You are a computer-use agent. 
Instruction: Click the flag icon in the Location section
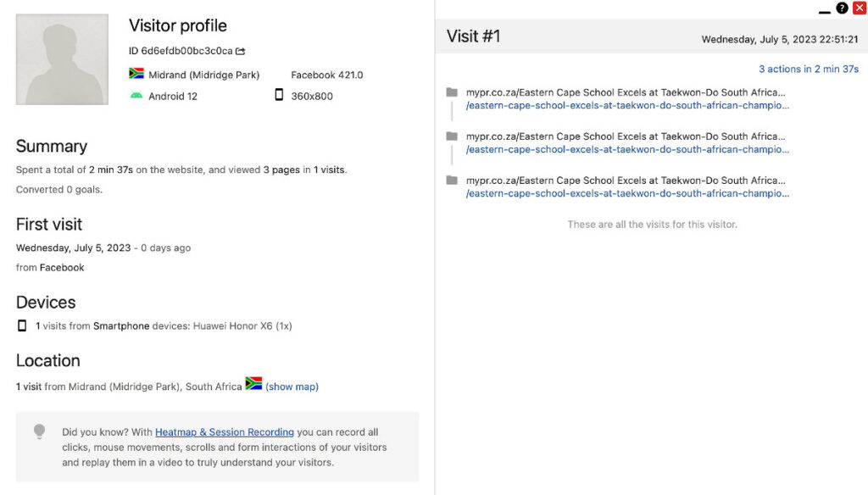pyautogui.click(x=253, y=383)
